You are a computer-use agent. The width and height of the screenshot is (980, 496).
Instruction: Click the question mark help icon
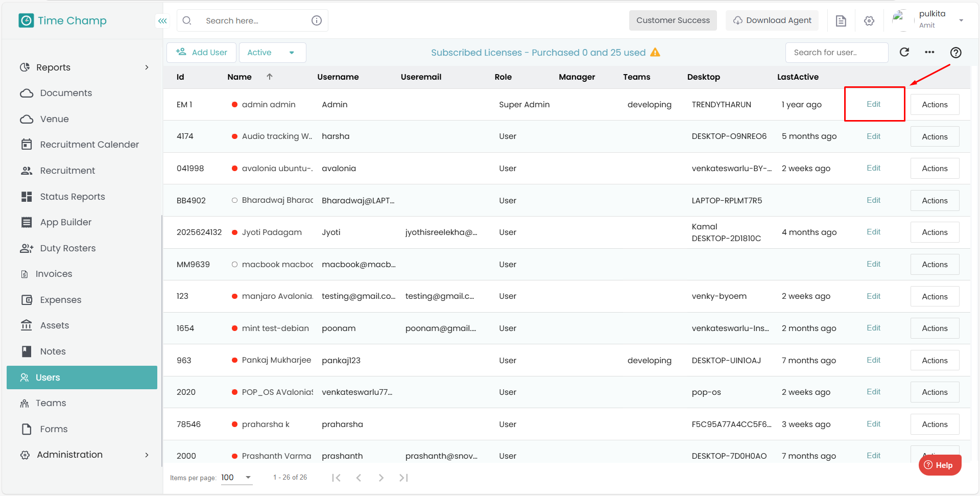[955, 53]
